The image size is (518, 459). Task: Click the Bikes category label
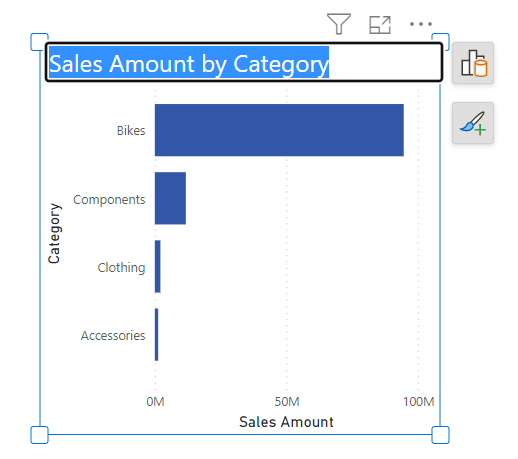tap(131, 131)
